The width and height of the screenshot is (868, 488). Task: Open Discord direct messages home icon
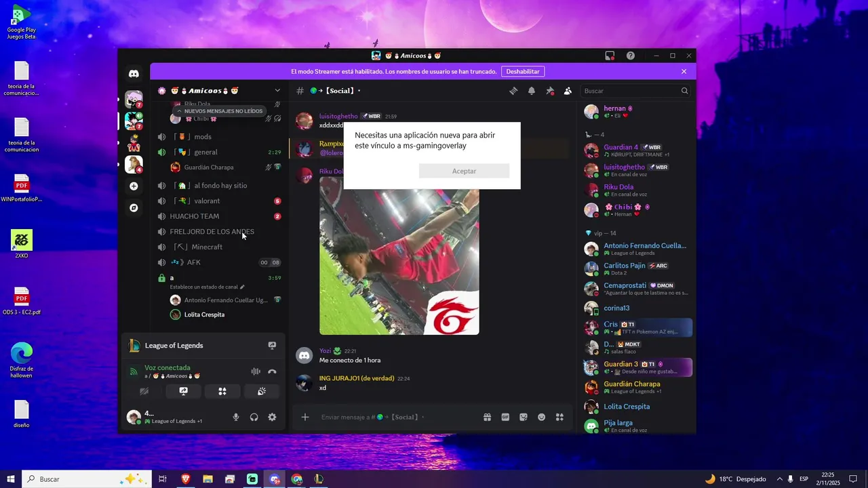(134, 74)
